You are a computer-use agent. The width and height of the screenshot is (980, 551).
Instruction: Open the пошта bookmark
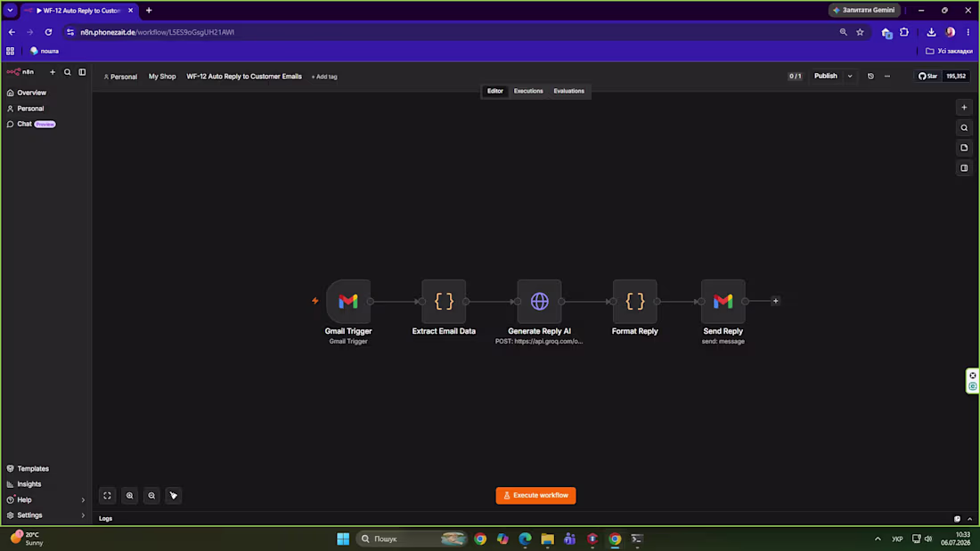pos(45,52)
